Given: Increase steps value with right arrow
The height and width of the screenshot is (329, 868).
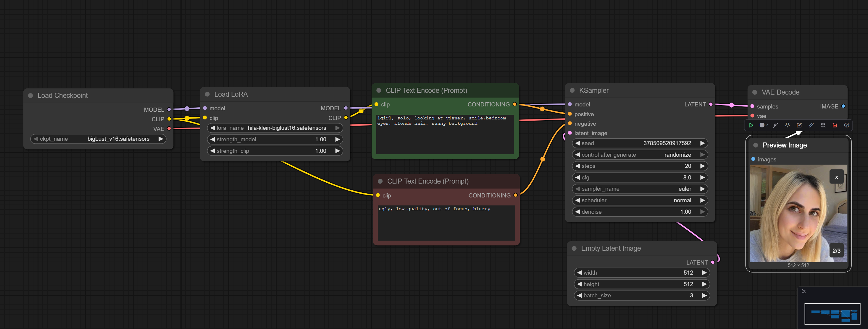Looking at the screenshot, I should [x=702, y=166].
